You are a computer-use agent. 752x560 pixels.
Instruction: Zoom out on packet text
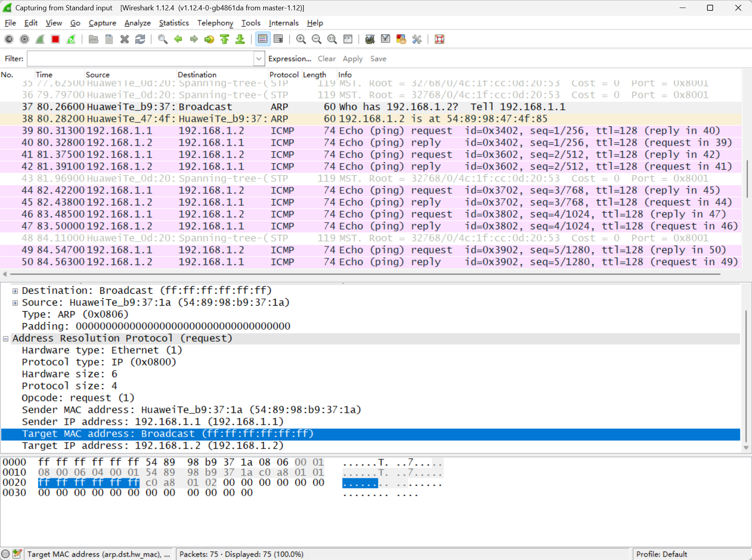point(316,39)
